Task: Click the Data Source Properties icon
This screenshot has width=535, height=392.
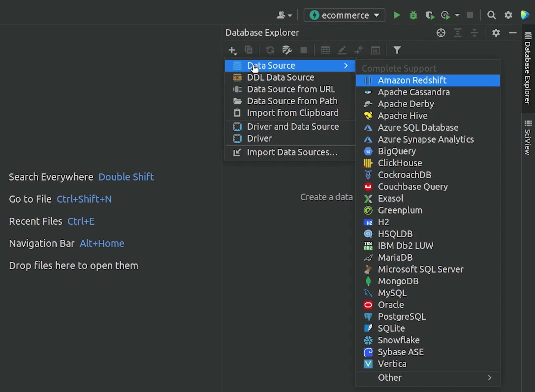Action: (287, 50)
